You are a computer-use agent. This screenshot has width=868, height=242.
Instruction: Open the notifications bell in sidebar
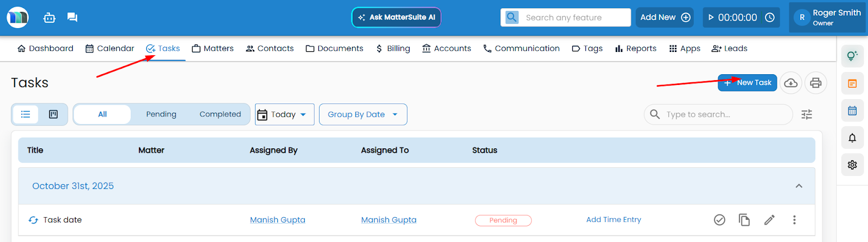[x=852, y=138]
